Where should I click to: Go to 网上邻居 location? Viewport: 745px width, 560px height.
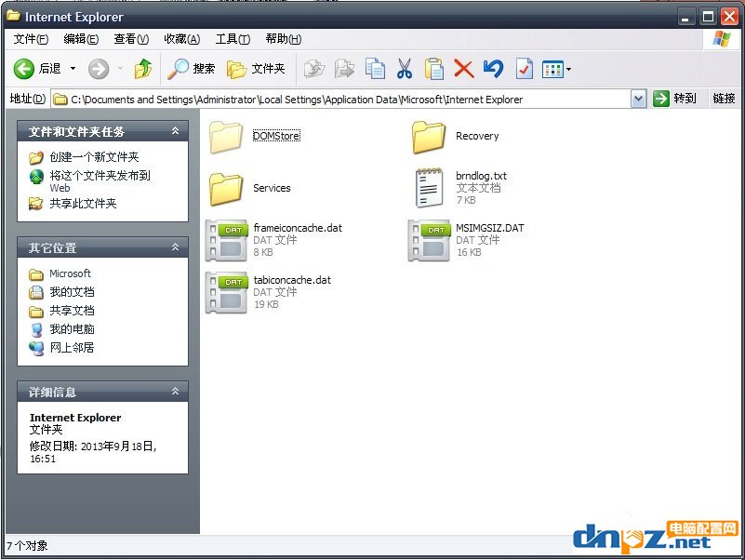click(x=72, y=348)
